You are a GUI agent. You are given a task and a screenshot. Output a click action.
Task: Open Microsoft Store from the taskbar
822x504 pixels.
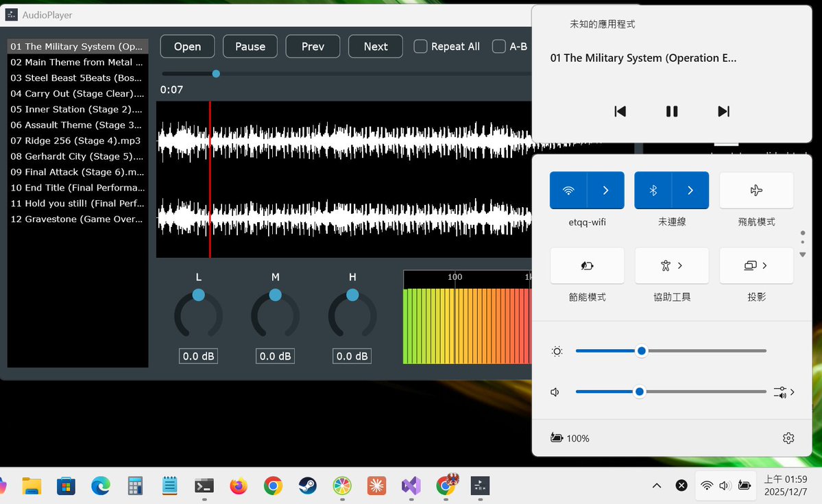click(66, 486)
